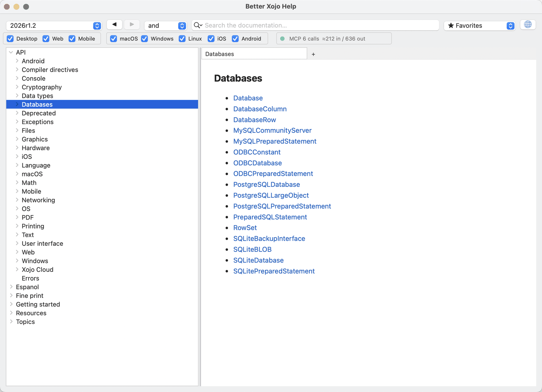The height and width of the screenshot is (392, 542).
Task: Toggle the Desktop checkbox
Action: point(10,39)
